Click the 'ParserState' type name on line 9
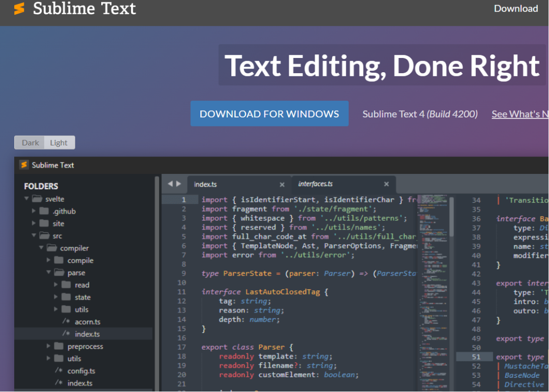 pos(247,273)
